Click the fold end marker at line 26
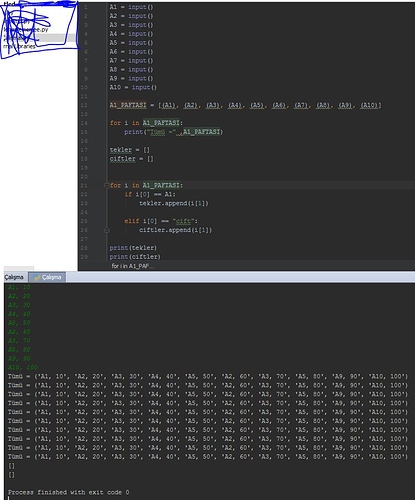 (x=107, y=230)
